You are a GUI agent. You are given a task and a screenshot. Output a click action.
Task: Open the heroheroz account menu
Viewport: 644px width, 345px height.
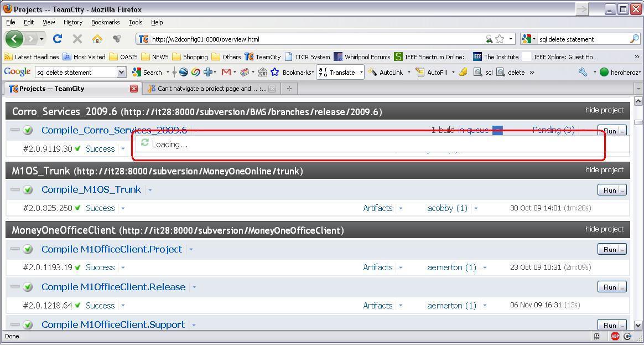[620, 73]
